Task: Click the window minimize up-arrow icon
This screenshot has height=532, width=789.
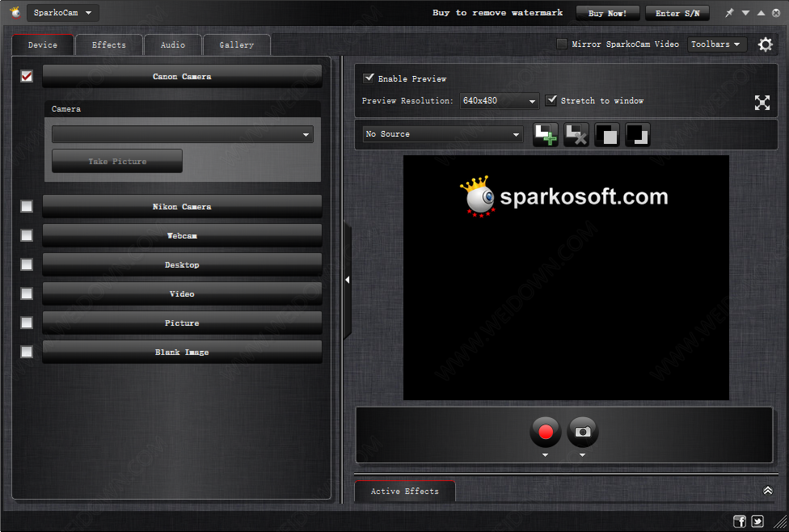Action: 761,13
